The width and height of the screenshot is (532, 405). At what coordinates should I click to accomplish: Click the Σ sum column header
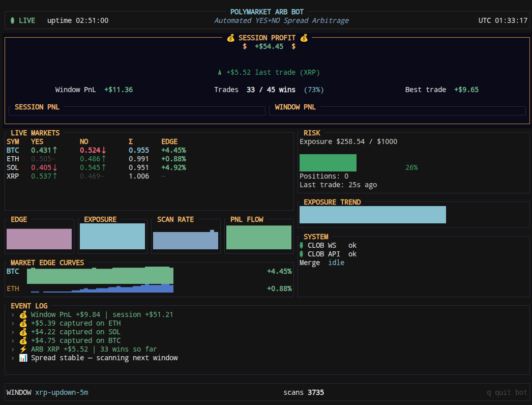[x=131, y=141]
